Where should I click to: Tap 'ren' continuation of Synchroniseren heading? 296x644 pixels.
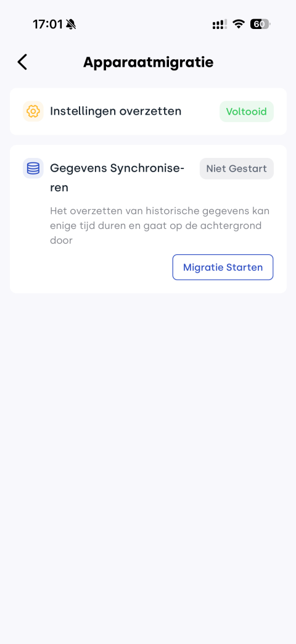click(x=59, y=188)
